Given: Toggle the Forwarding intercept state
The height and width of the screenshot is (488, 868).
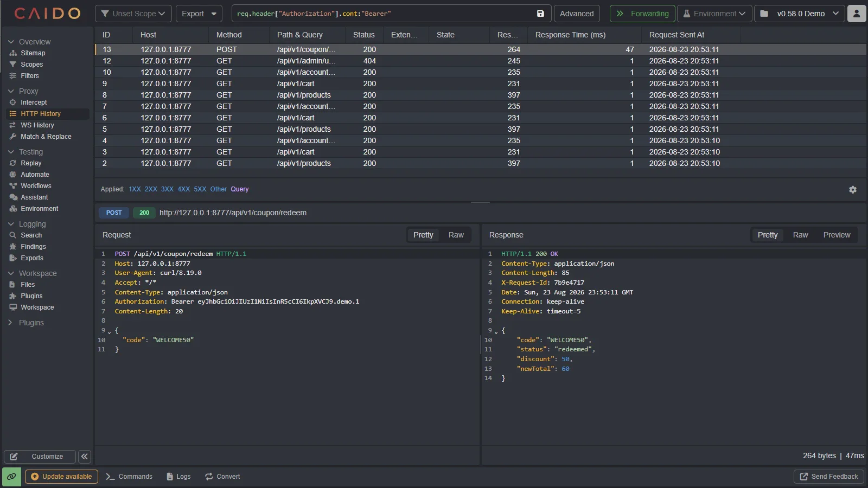Looking at the screenshot, I should pos(642,14).
